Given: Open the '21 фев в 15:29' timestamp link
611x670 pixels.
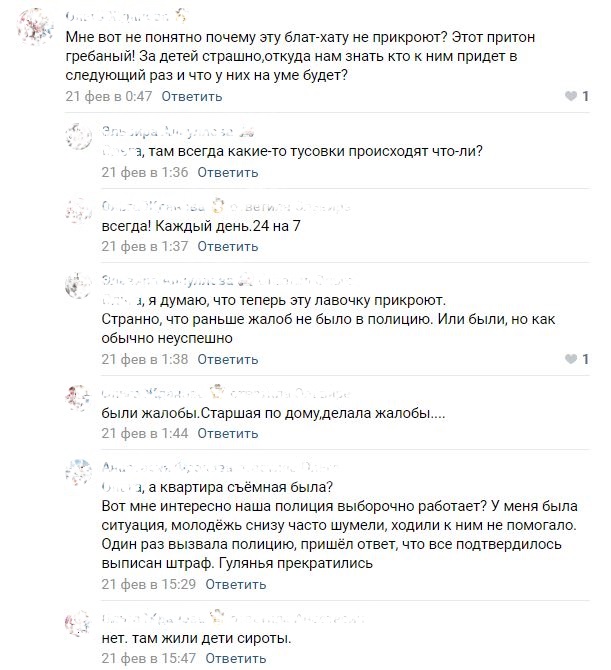Looking at the screenshot, I should [x=149, y=584].
